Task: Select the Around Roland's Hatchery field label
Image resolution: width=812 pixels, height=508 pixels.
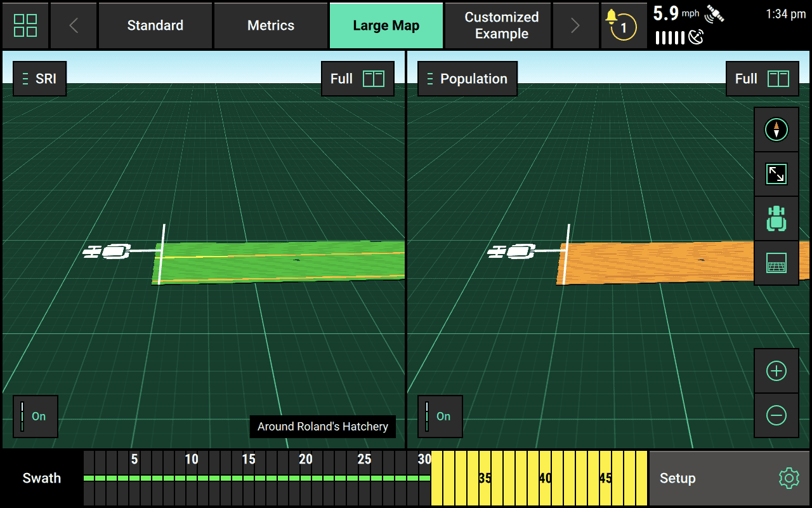Action: [x=322, y=427]
